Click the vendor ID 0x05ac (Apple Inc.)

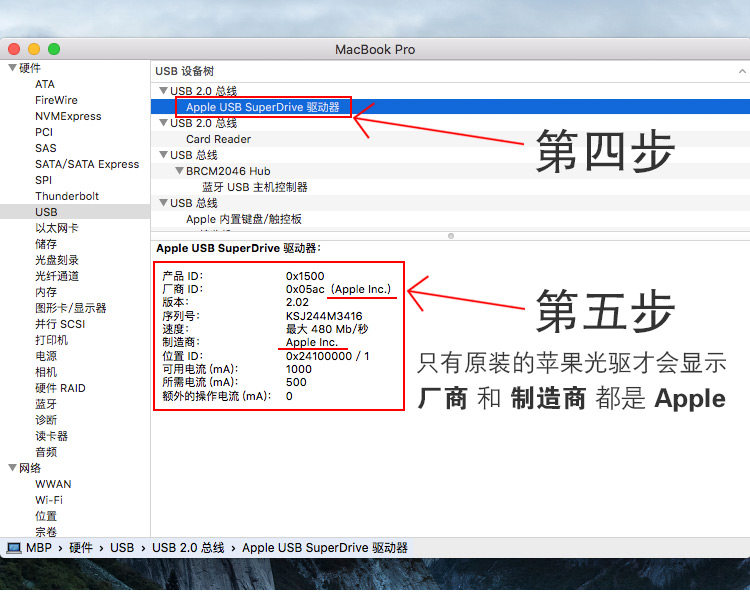pyautogui.click(x=338, y=289)
